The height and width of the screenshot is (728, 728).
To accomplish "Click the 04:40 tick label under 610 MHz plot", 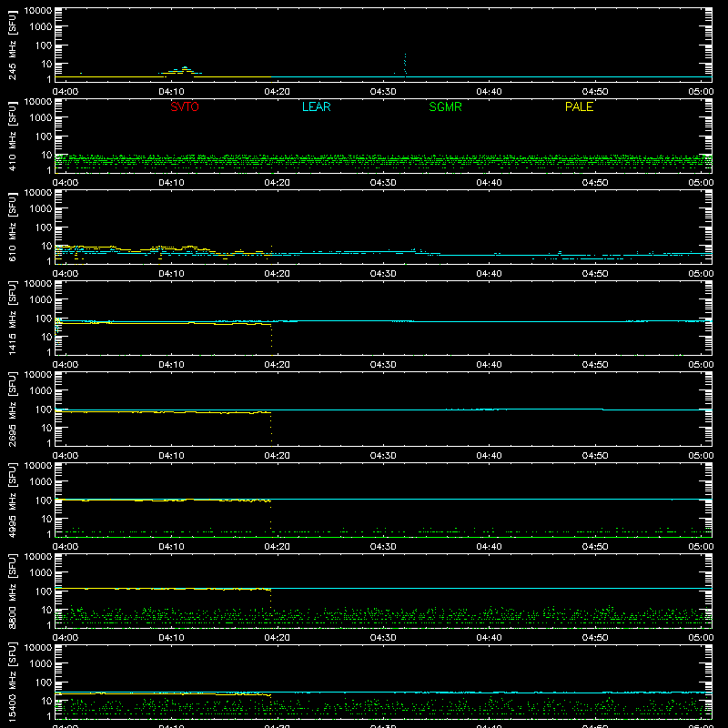I will coord(489,274).
